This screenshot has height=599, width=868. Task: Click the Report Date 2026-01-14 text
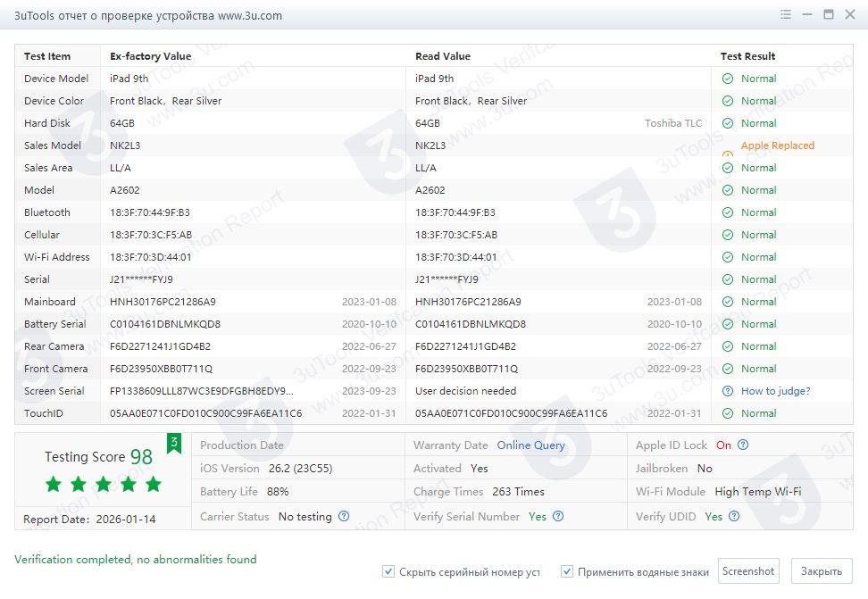point(126,520)
